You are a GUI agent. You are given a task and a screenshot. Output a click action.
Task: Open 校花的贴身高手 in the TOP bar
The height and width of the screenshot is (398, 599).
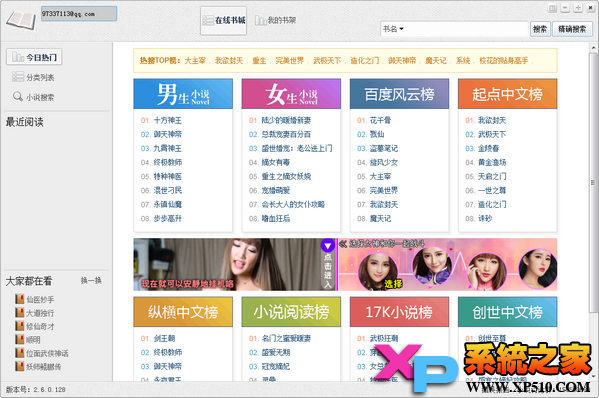point(503,60)
